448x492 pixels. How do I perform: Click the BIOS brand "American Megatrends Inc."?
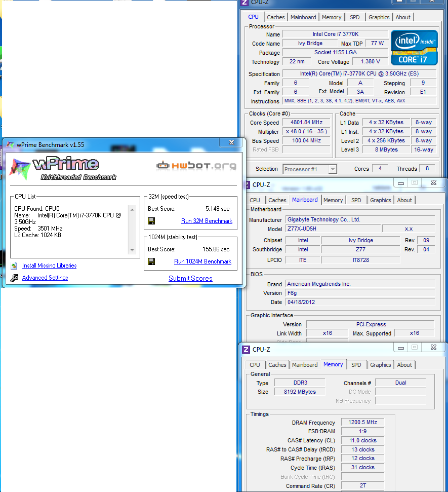point(360,284)
